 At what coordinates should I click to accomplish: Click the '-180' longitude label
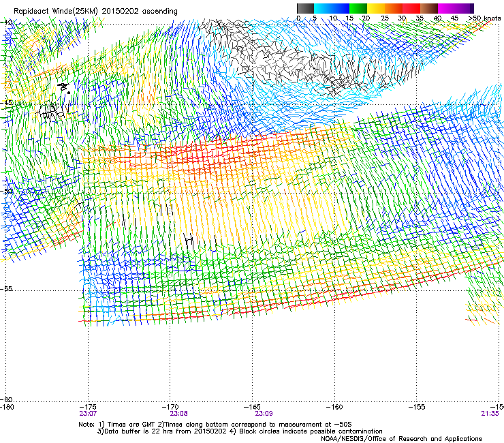coord(7,407)
